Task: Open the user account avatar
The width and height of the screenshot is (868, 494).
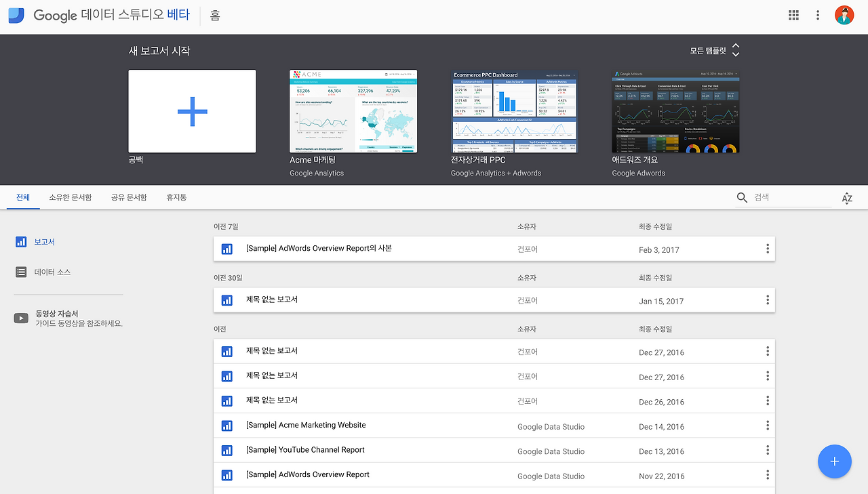Action: coord(844,15)
